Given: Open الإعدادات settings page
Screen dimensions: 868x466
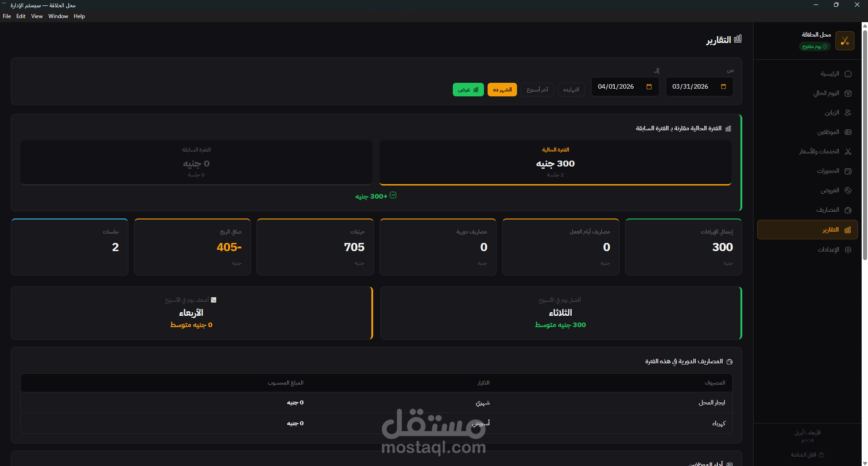Looking at the screenshot, I should click(x=807, y=250).
